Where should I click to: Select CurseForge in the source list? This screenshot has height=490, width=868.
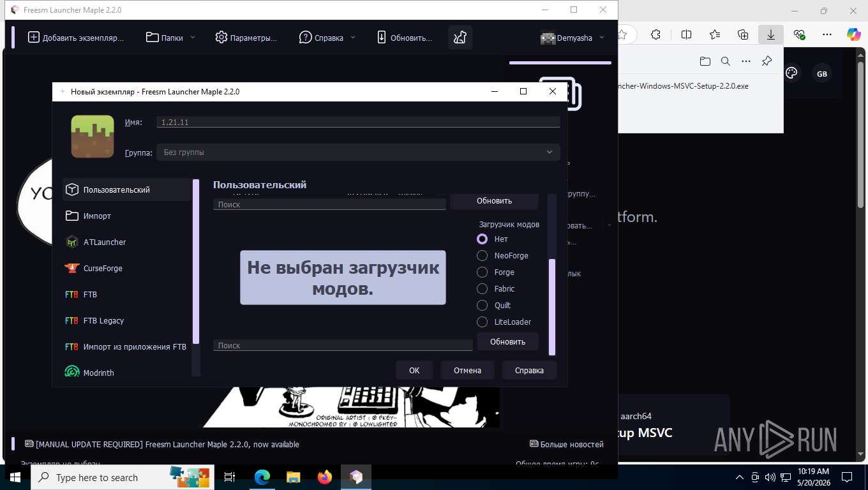(127, 268)
